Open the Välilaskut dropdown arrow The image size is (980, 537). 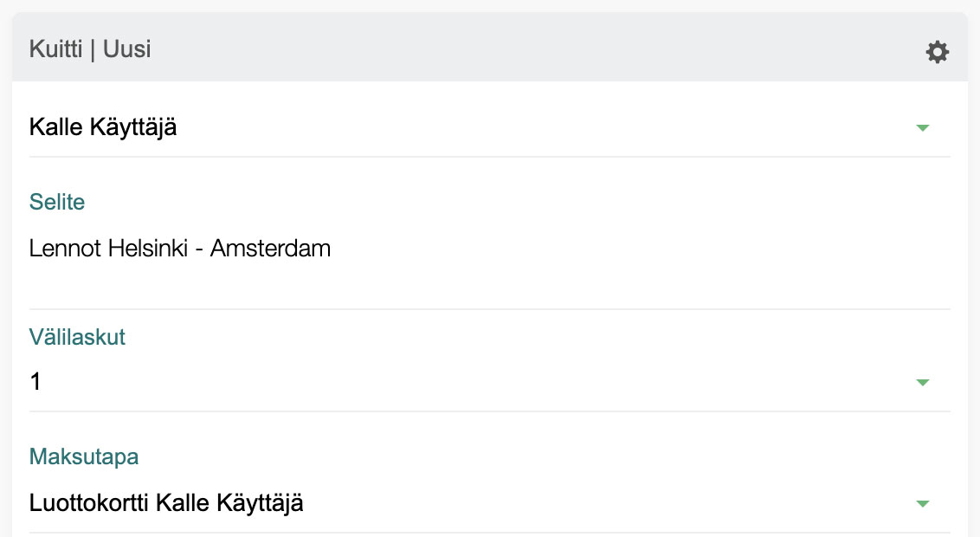pos(922,382)
